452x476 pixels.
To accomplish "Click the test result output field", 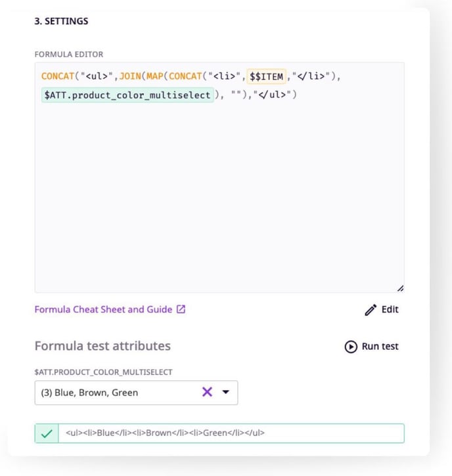I will click(x=230, y=433).
